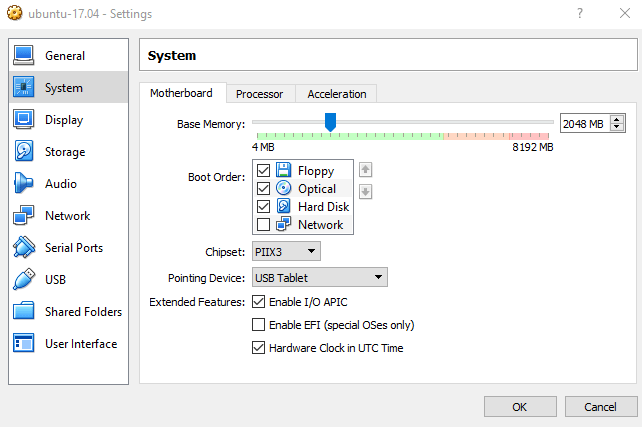Select the Shared Folders icon
642x427 pixels.
click(x=24, y=312)
